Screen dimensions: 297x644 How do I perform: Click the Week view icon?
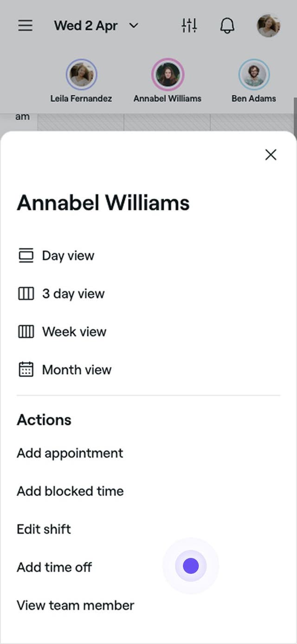pyautogui.click(x=26, y=332)
